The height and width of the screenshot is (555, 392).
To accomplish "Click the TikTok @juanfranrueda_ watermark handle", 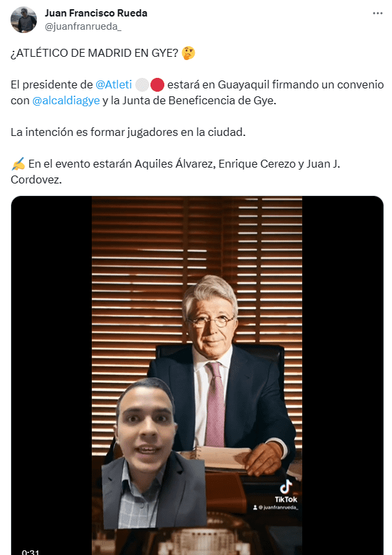I will [x=275, y=507].
